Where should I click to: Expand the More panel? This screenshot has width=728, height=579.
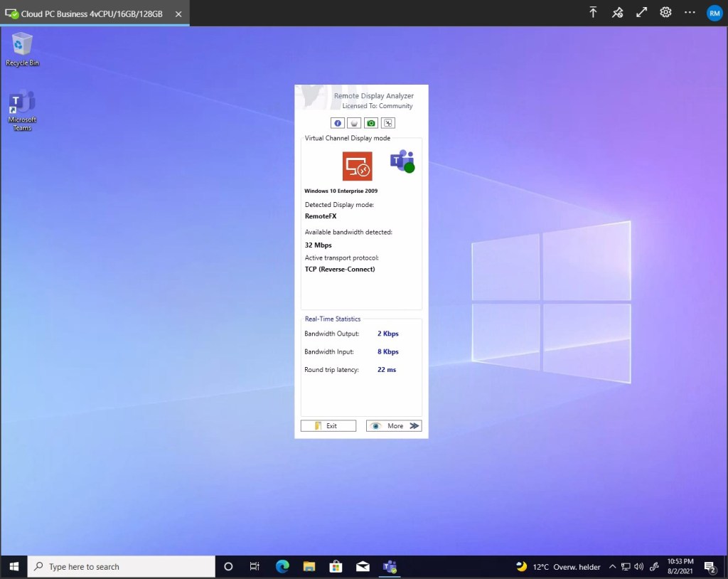click(394, 425)
